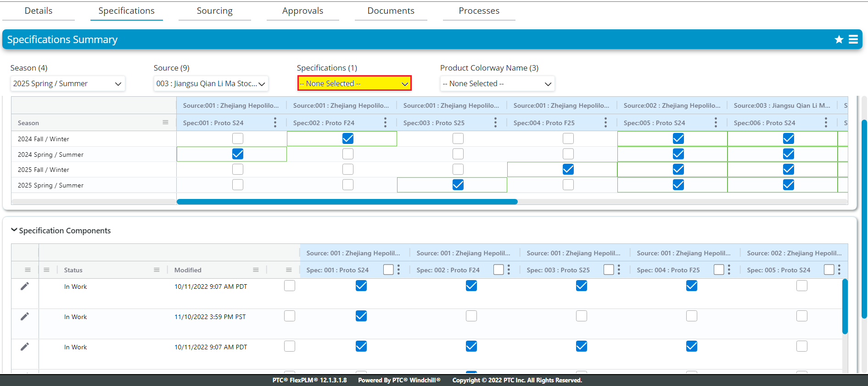Uncheck 2024 Fall / Winter for Spec:002

click(x=348, y=138)
